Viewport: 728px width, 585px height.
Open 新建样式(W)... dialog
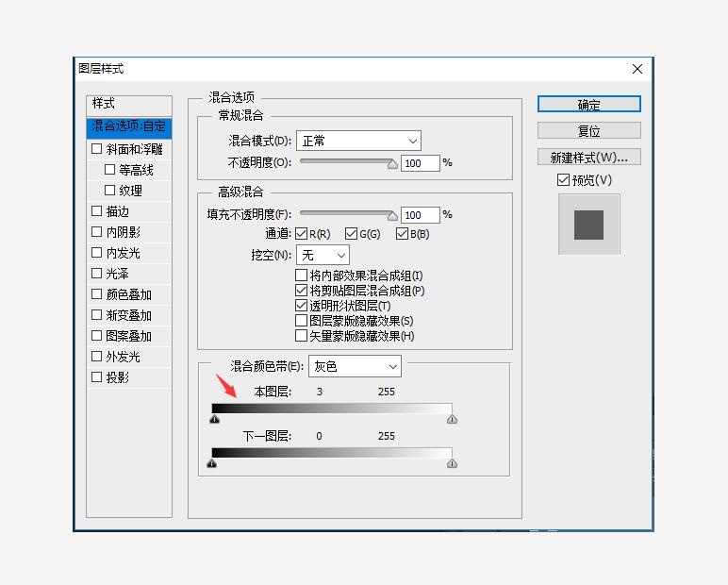click(588, 157)
